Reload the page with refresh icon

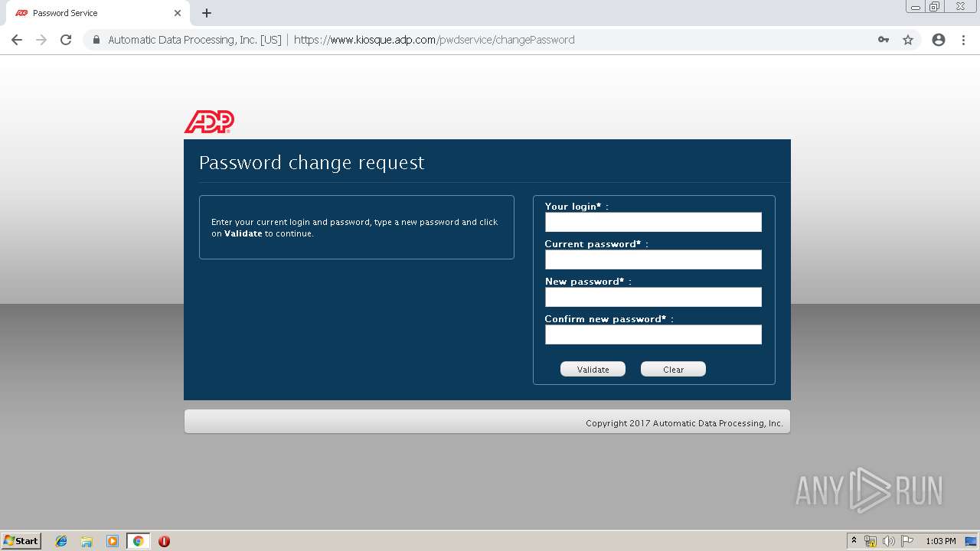[66, 40]
